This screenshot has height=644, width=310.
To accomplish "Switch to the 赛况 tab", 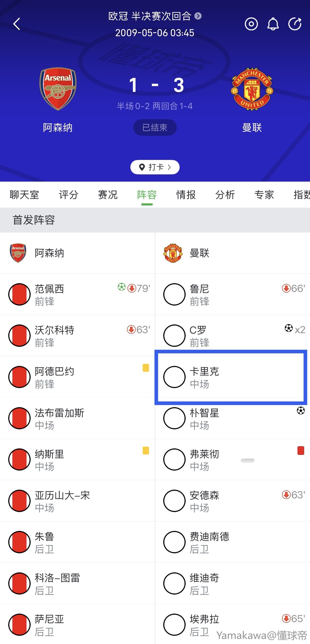I will (x=108, y=195).
